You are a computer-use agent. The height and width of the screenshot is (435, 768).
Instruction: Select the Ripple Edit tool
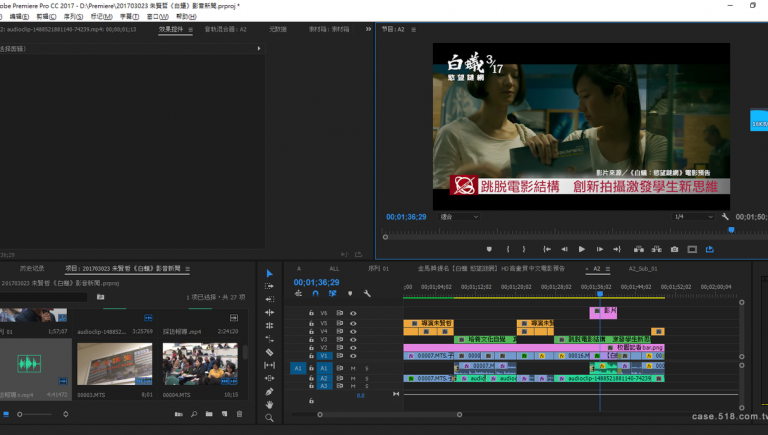[x=269, y=313]
